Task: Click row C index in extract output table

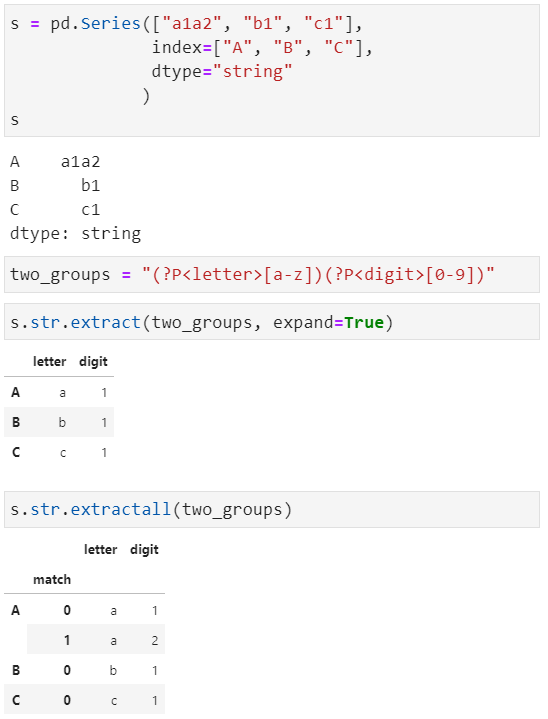Action: pyautogui.click(x=16, y=453)
